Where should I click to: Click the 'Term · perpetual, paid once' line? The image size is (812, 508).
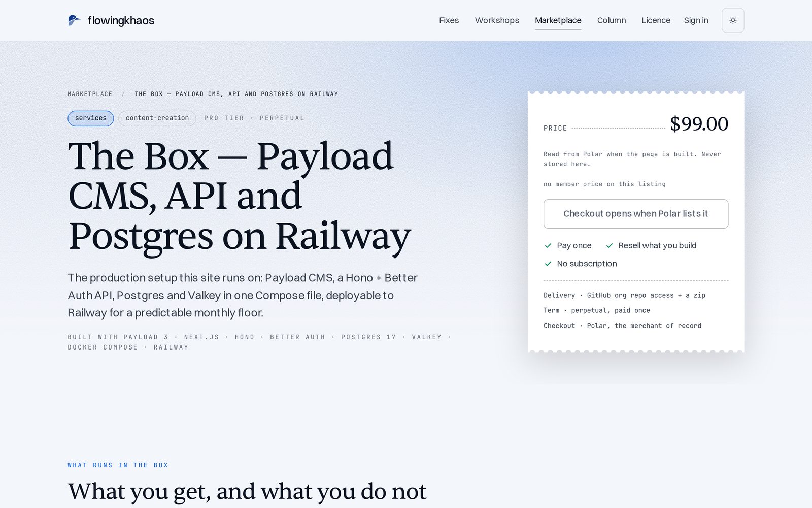tap(597, 310)
